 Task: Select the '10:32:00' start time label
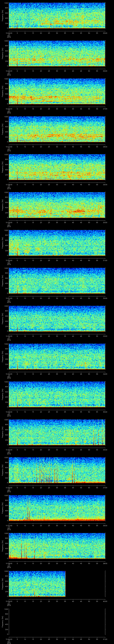point(9,336)
